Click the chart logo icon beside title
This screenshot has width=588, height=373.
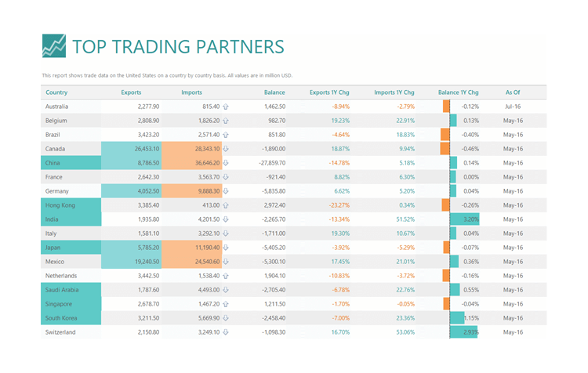pos(53,45)
